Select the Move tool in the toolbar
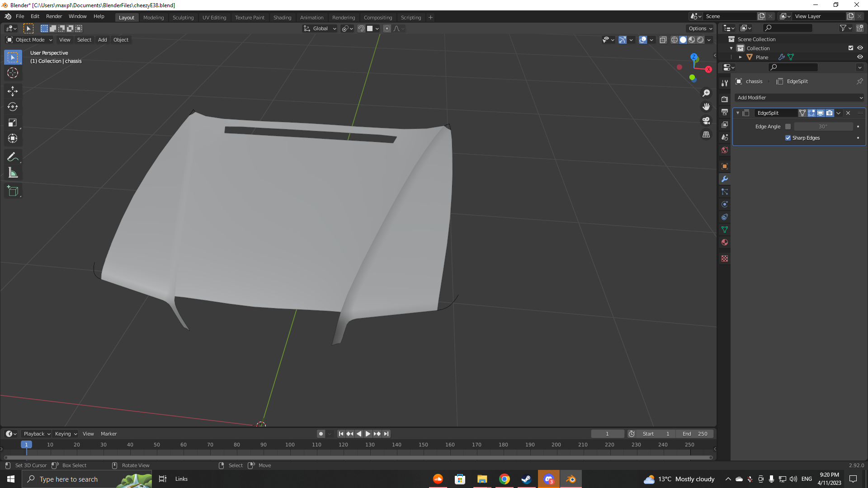The height and width of the screenshot is (488, 868). point(13,91)
